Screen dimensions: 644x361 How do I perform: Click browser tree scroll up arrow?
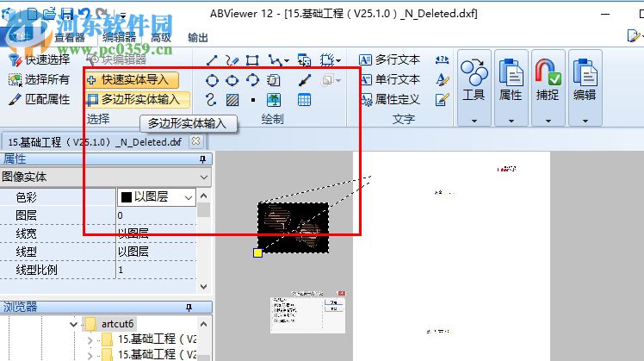point(204,324)
